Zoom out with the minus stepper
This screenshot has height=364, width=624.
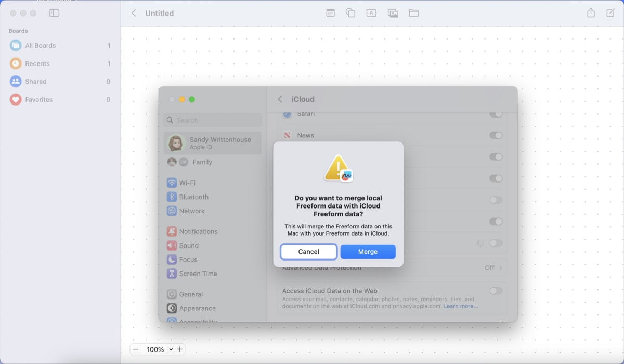[x=137, y=349]
